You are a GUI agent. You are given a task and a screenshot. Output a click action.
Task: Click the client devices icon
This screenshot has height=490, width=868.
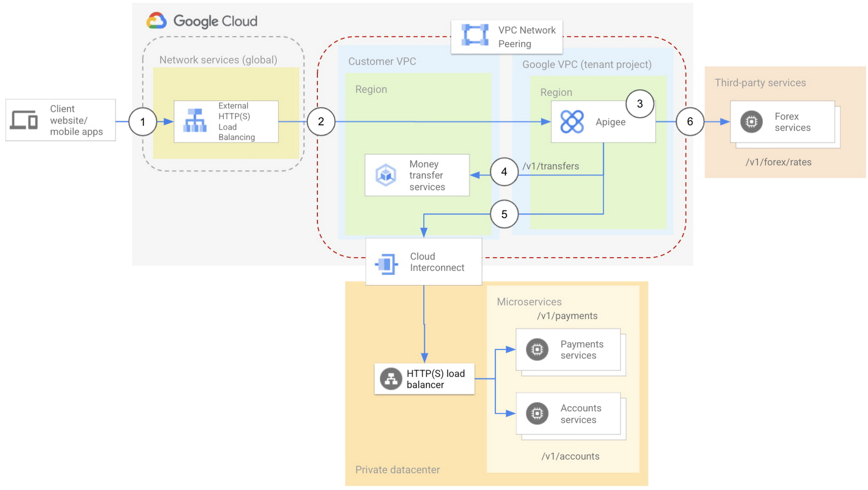(x=24, y=120)
